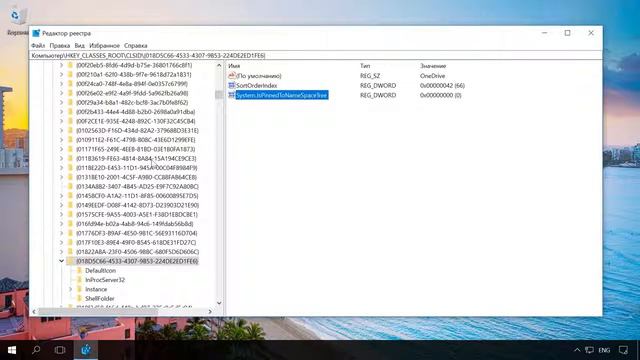Click the 0x00000042 (66) data cell

click(x=442, y=85)
